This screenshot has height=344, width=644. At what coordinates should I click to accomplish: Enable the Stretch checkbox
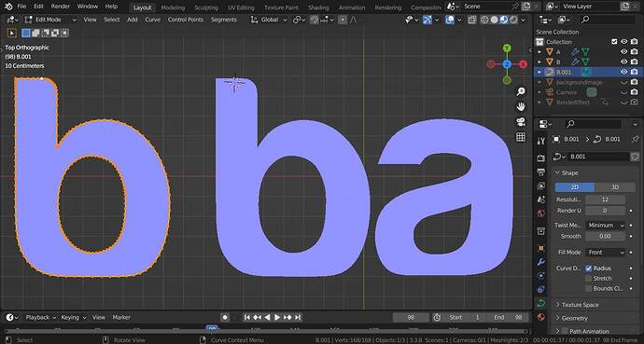coord(589,279)
